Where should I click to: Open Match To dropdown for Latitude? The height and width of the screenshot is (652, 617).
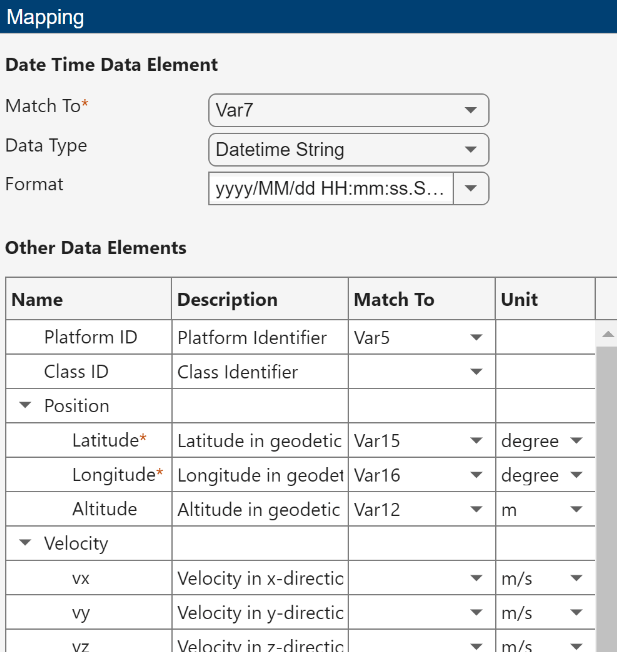click(x=475, y=441)
